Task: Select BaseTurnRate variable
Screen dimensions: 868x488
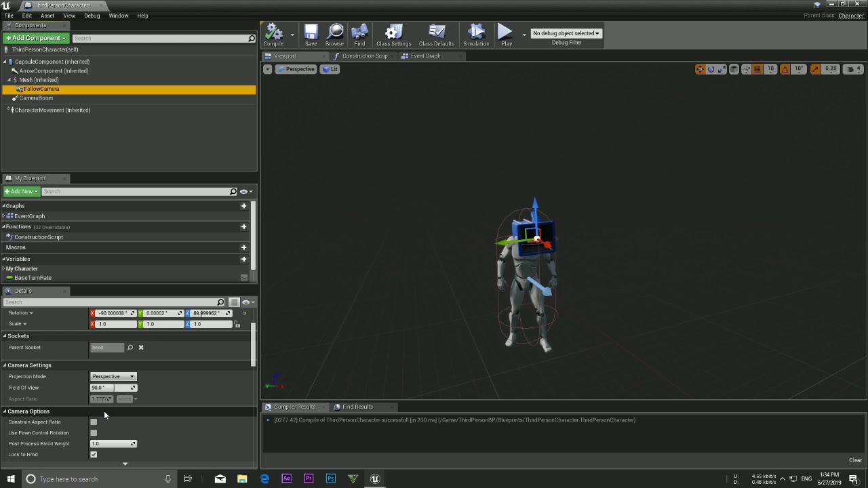Action: click(x=33, y=278)
